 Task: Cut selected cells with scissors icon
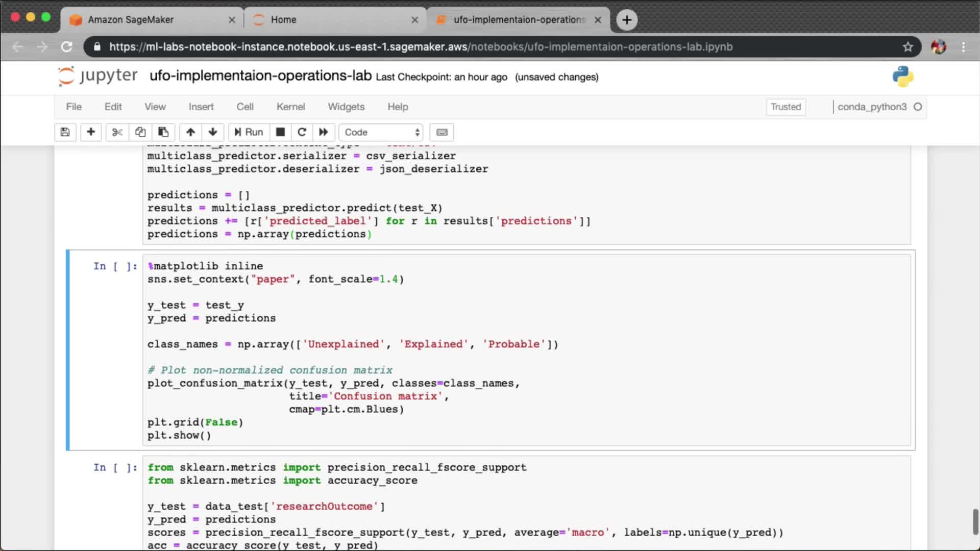(x=117, y=132)
